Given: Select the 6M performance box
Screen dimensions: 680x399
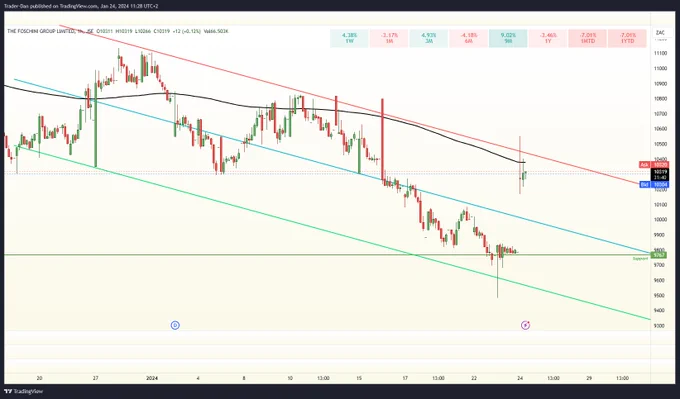Looking at the screenshot, I should click(468, 38).
